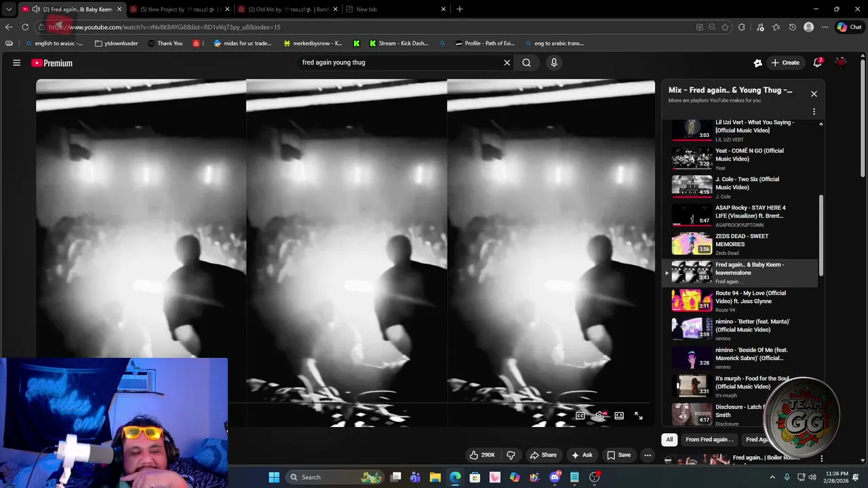Save the video to a playlist

coord(618,455)
